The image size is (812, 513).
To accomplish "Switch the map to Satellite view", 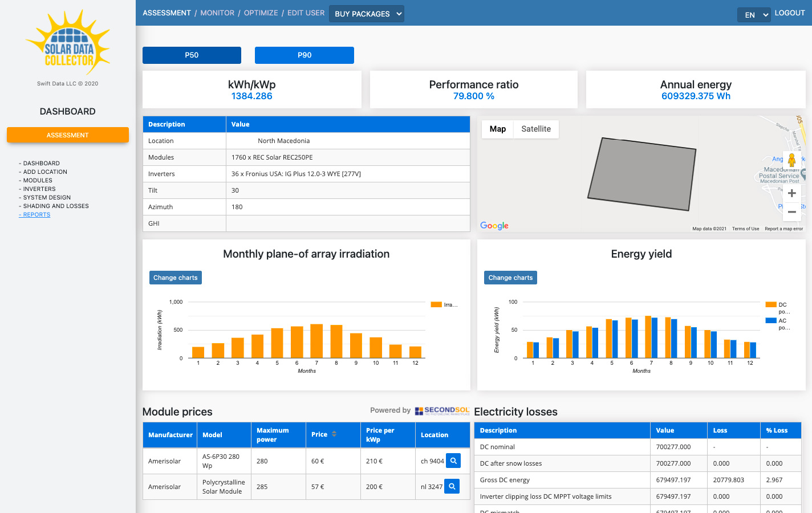I will coord(536,129).
